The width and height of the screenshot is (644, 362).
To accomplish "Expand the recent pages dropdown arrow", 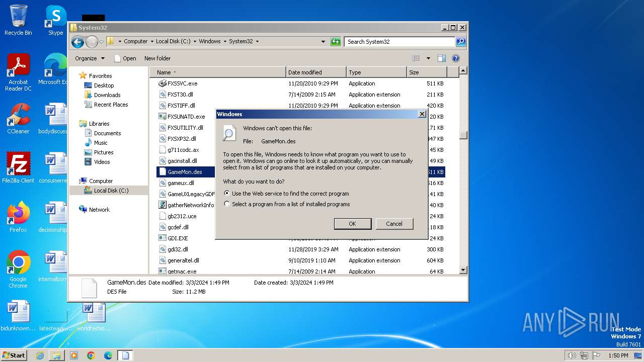I will [101, 42].
